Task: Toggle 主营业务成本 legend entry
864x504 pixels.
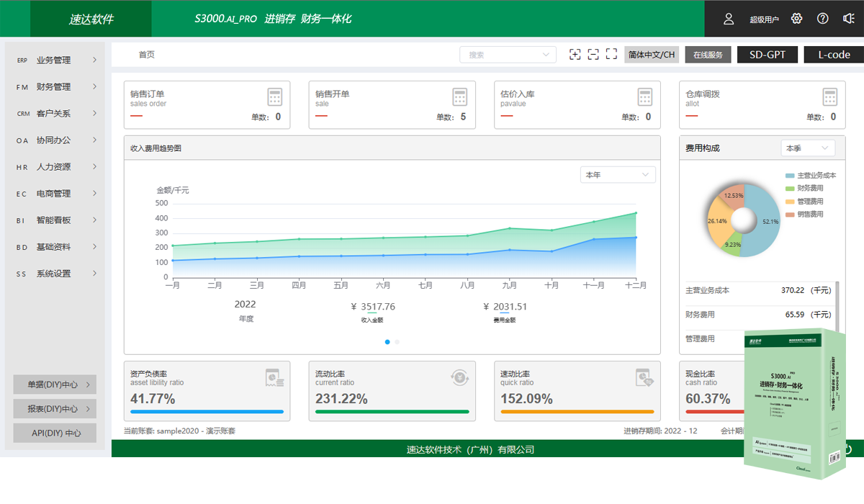Action: pyautogui.click(x=811, y=176)
